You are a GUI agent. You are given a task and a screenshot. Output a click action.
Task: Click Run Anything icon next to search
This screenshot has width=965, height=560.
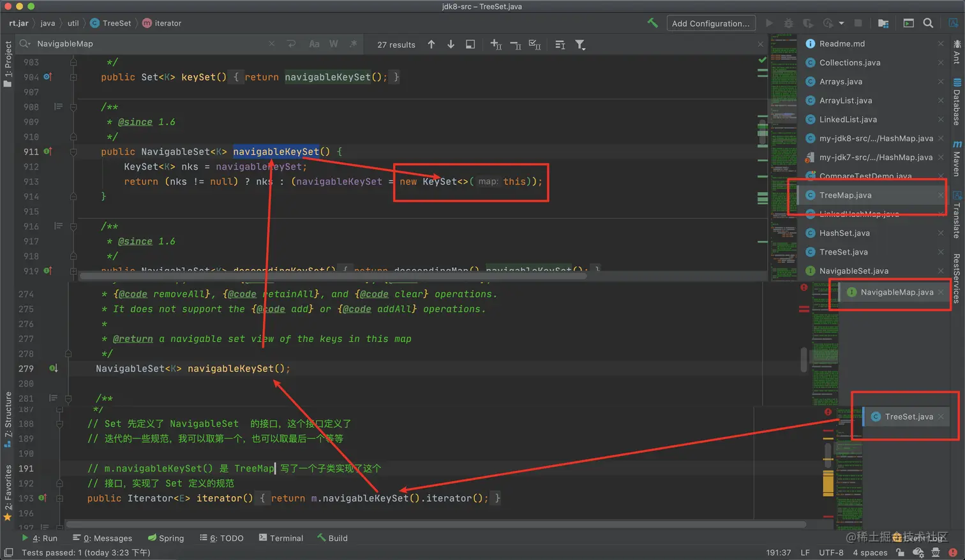click(x=908, y=23)
